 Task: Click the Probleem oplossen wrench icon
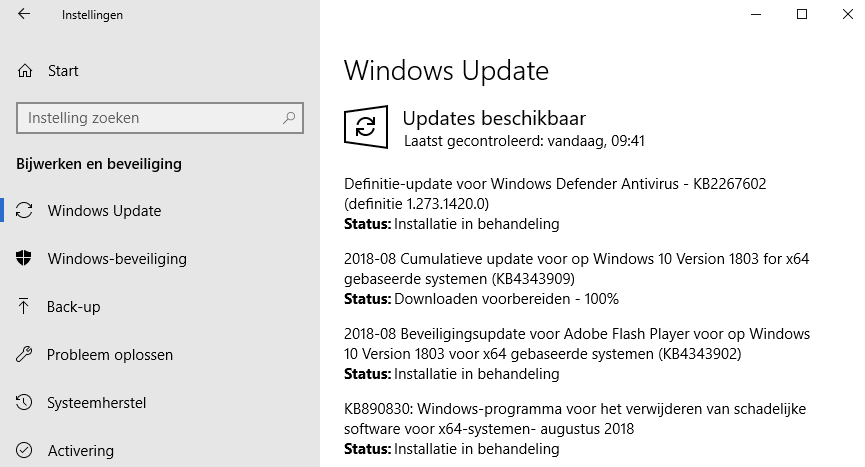[25, 355]
